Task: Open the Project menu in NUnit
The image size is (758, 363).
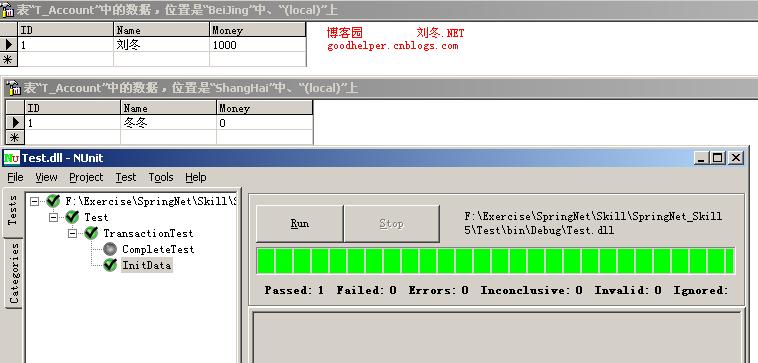Action: (86, 177)
